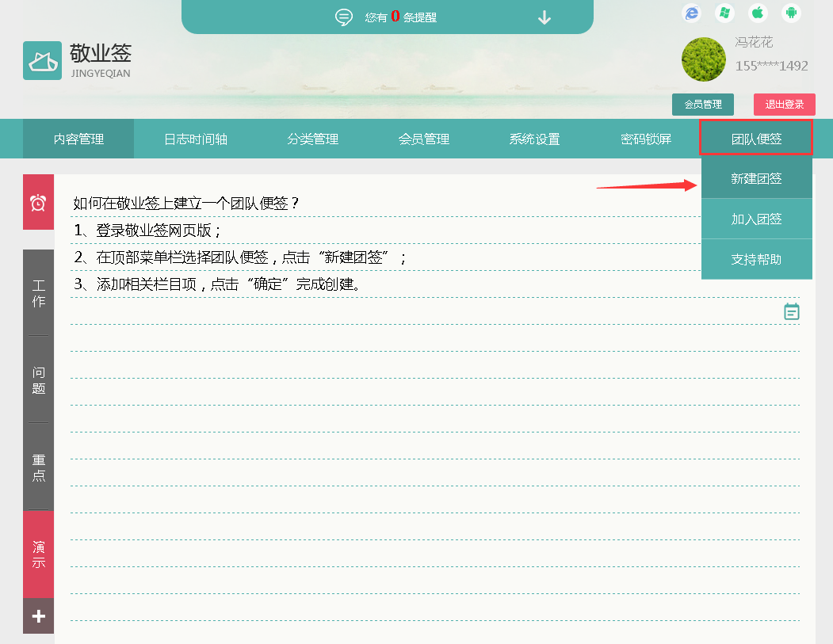Switch to 内容管理 tab
This screenshot has width=833, height=644.
78,139
